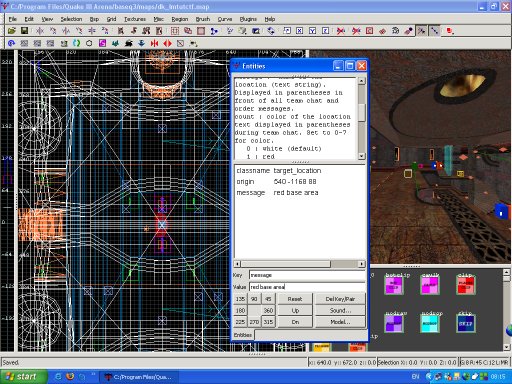Image resolution: width=512 pixels, height=384 pixels.
Task: Toggle the X scale lock button
Action: coord(300,31)
